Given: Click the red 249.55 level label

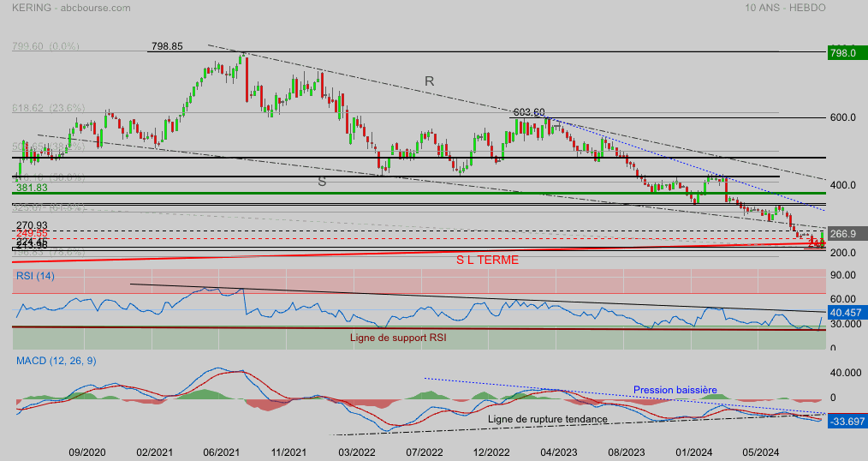Looking at the screenshot, I should tap(32, 234).
